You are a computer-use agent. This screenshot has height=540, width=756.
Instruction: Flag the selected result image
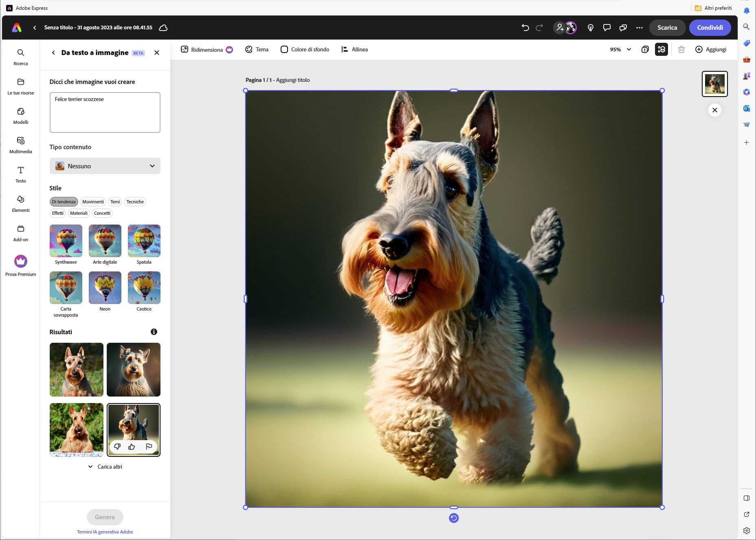click(149, 447)
